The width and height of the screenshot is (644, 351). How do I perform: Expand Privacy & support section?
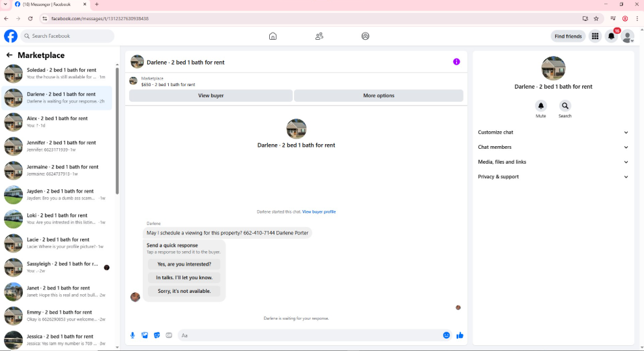click(x=553, y=177)
